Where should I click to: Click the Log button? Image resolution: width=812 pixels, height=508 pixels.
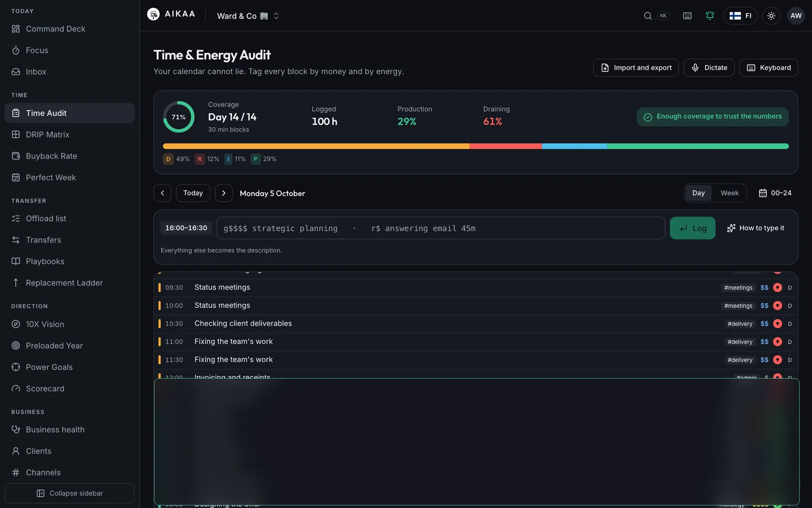(692, 228)
